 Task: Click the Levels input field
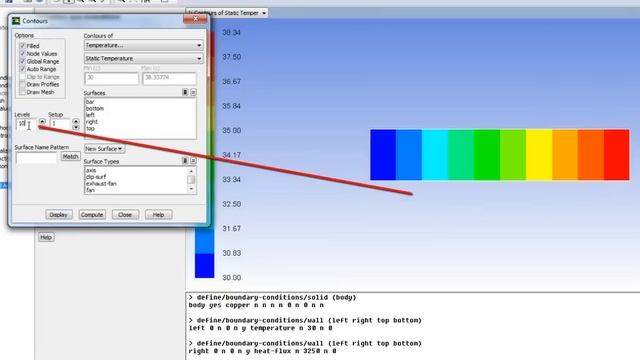(x=26, y=124)
